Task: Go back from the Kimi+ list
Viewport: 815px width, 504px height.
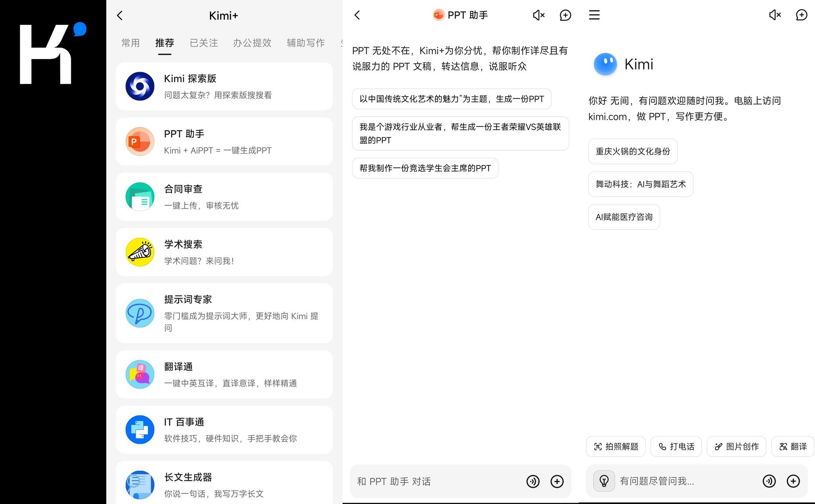Action: [120, 16]
